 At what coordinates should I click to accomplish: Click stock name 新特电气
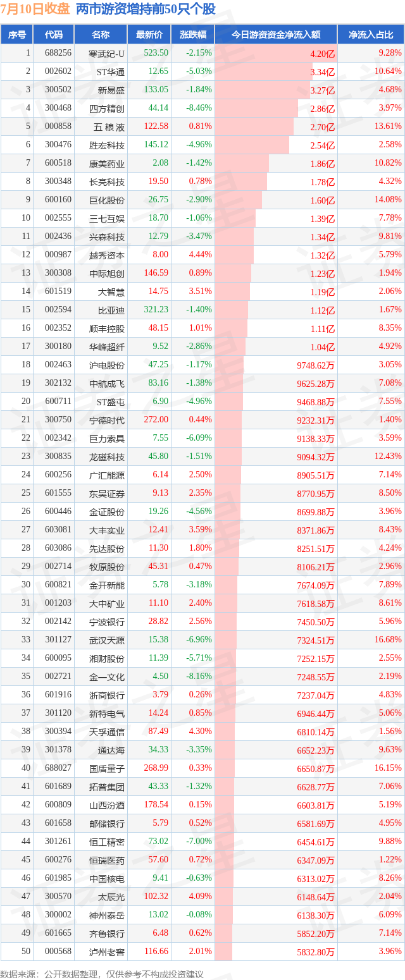pos(107,713)
